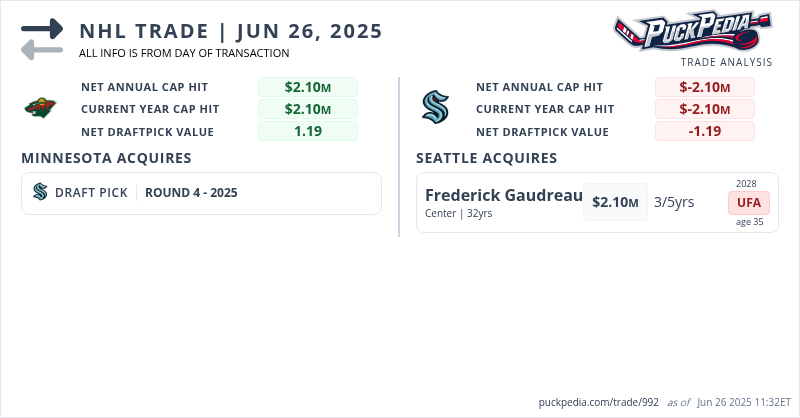The width and height of the screenshot is (800, 418).
Task: Click Minnesota's current year cap hit value
Action: click(308, 109)
